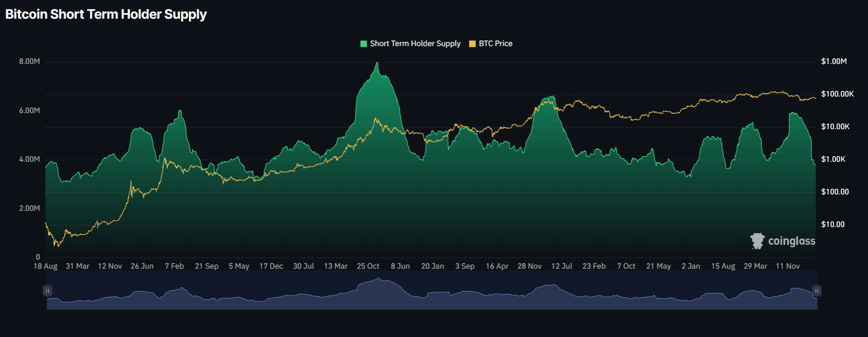Click the 8.00M left axis label
Image resolution: width=868 pixels, height=337 pixels.
[30, 61]
